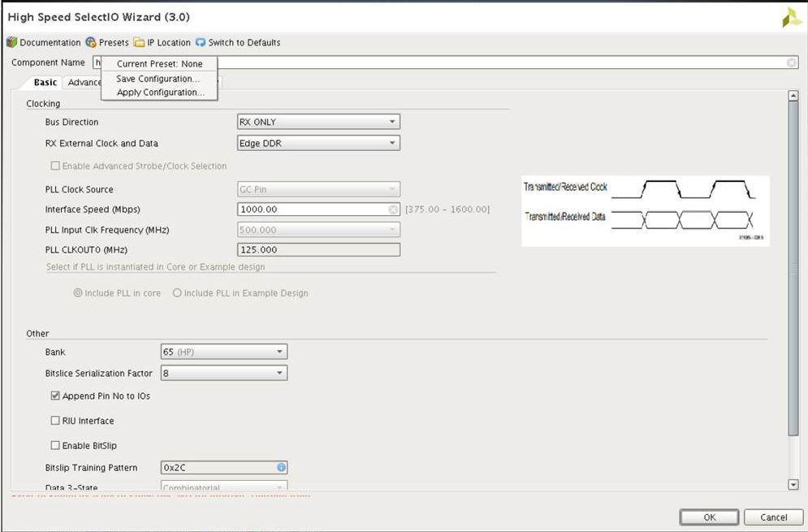Screen dimensions: 808x532
Task: Click info icon in Bitslip Training Pattern
Action: (281, 468)
